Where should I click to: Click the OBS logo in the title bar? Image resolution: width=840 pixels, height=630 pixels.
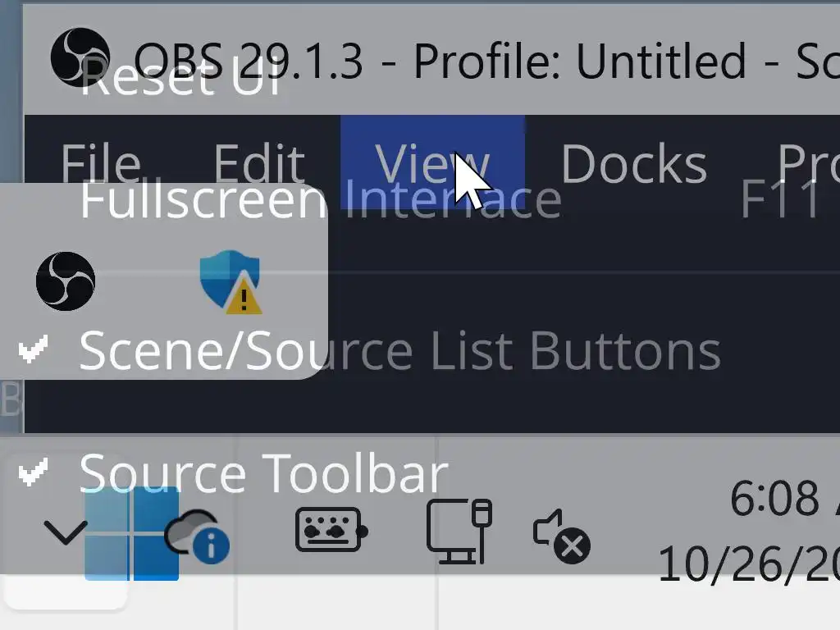click(80, 57)
